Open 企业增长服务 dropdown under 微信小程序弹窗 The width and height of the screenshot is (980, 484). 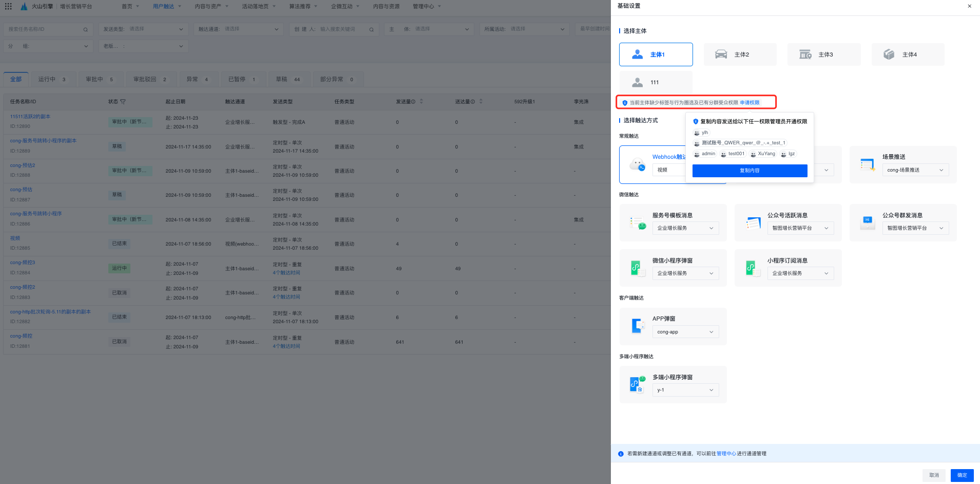click(685, 273)
